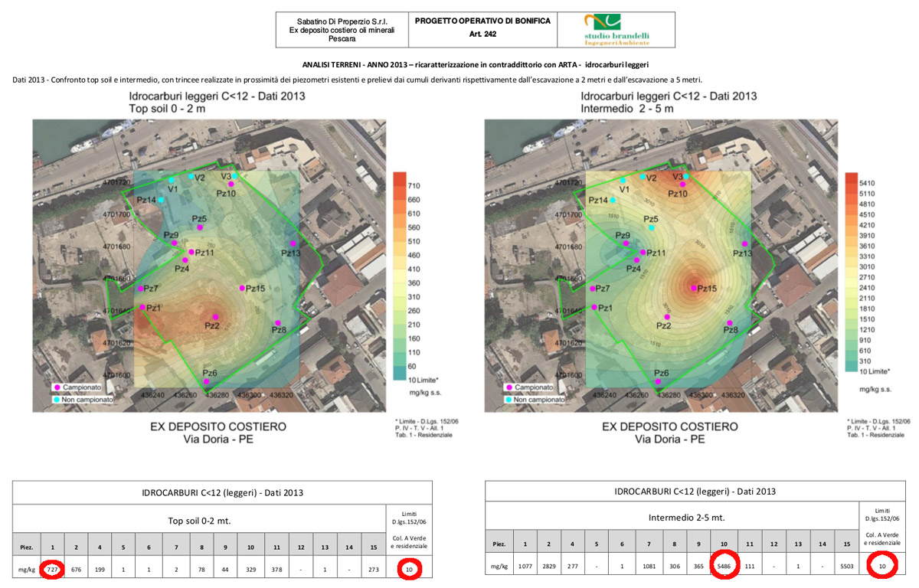919x588 pixels.
Task: Click 'Top soil 0-2 mt.' table heading
Action: point(199,521)
